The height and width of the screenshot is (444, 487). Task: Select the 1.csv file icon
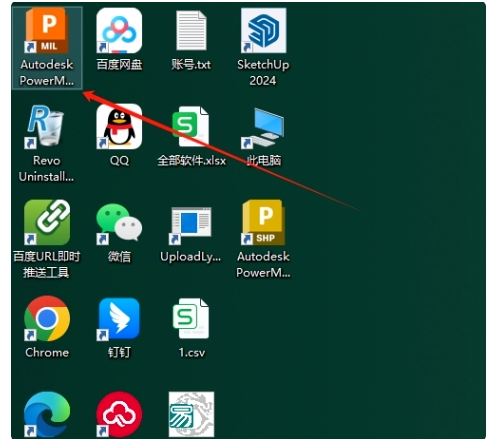(x=191, y=319)
